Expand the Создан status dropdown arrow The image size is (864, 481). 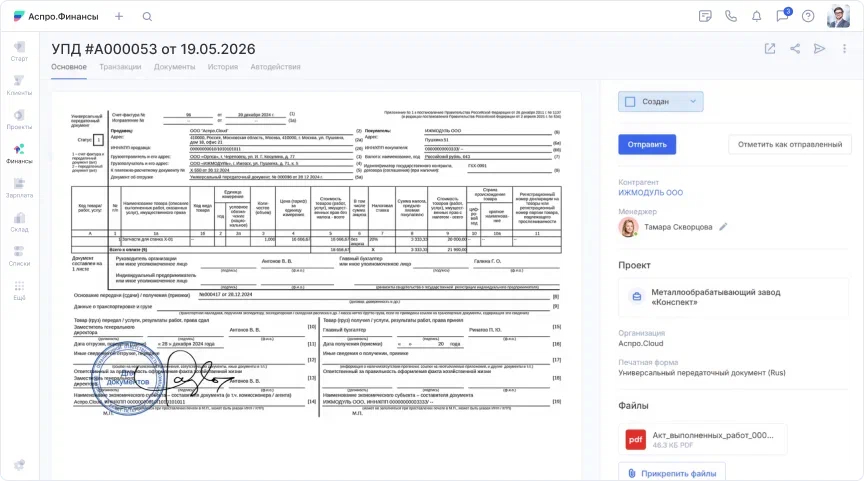(693, 101)
